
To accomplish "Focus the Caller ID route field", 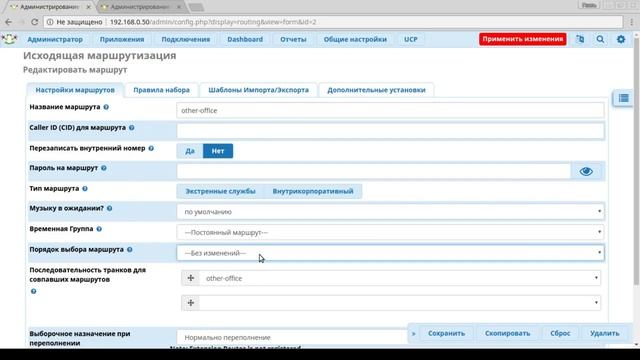I will tap(391, 131).
